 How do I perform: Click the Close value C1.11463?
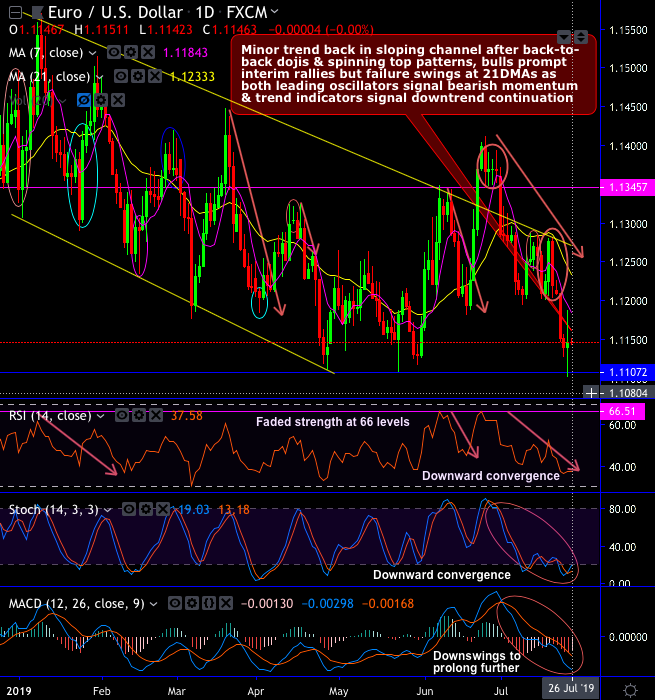(x=229, y=30)
